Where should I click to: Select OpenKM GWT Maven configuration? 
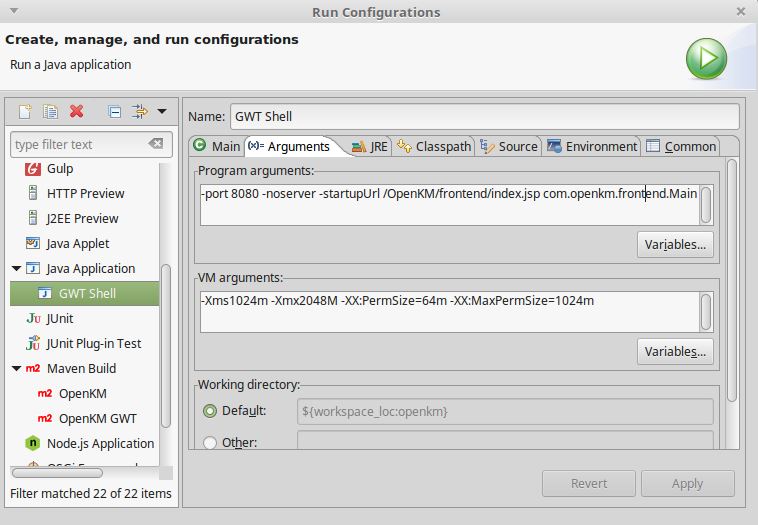[97, 418]
